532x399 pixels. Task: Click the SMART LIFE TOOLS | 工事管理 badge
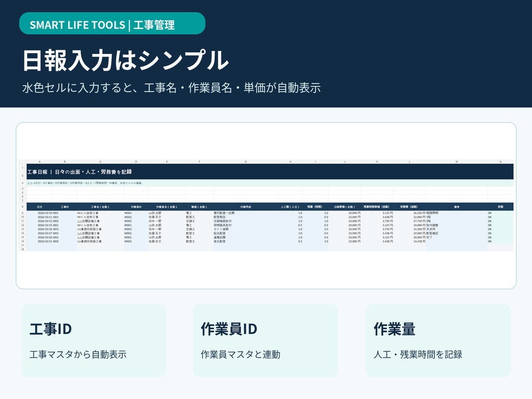112,23
